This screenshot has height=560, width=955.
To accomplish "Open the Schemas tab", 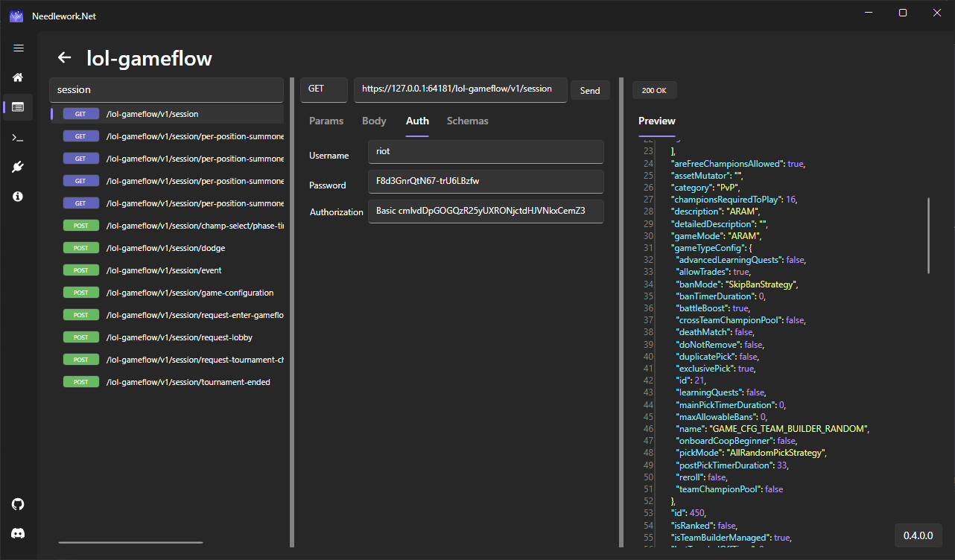I will point(467,121).
